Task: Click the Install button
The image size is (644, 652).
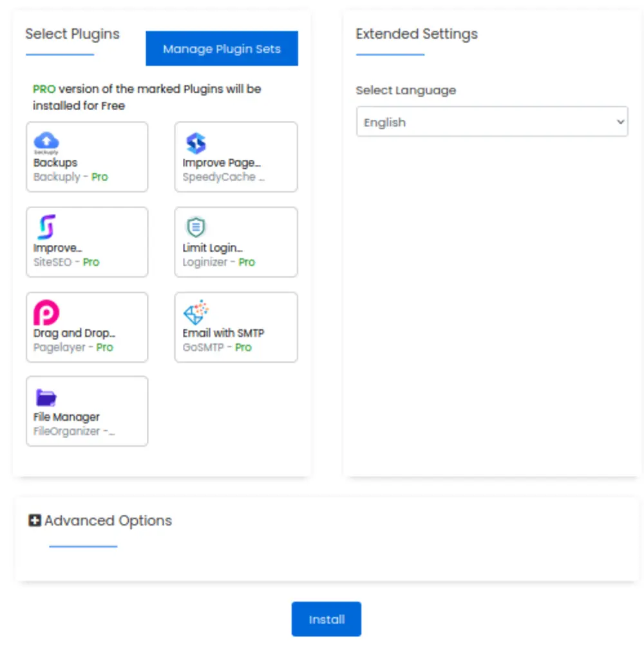Action: [x=326, y=619]
